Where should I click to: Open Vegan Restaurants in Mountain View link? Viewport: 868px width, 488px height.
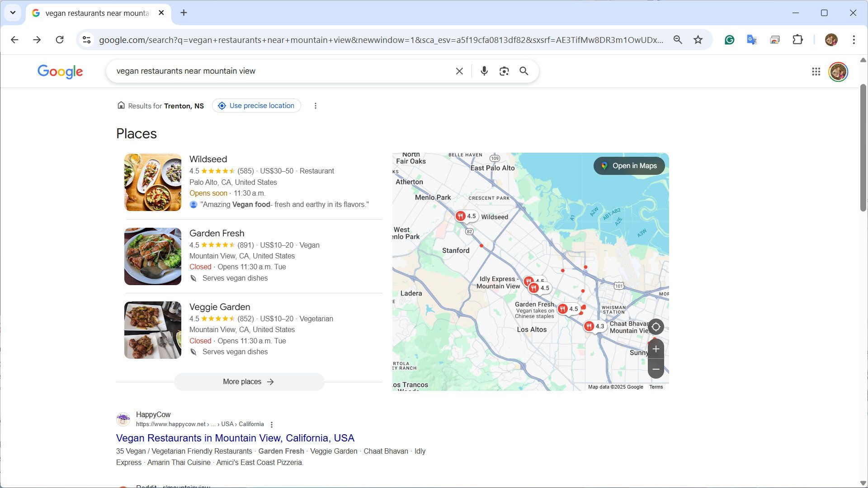[x=235, y=438]
